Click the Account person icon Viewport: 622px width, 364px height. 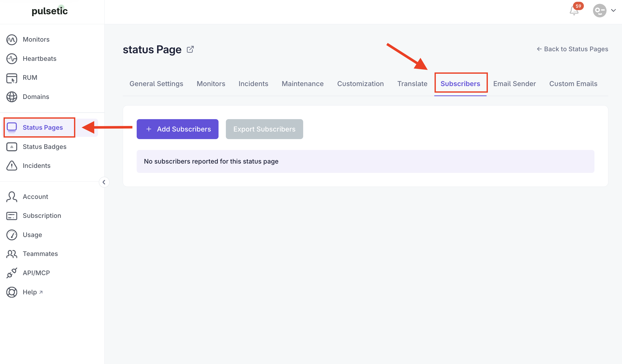coord(12,197)
